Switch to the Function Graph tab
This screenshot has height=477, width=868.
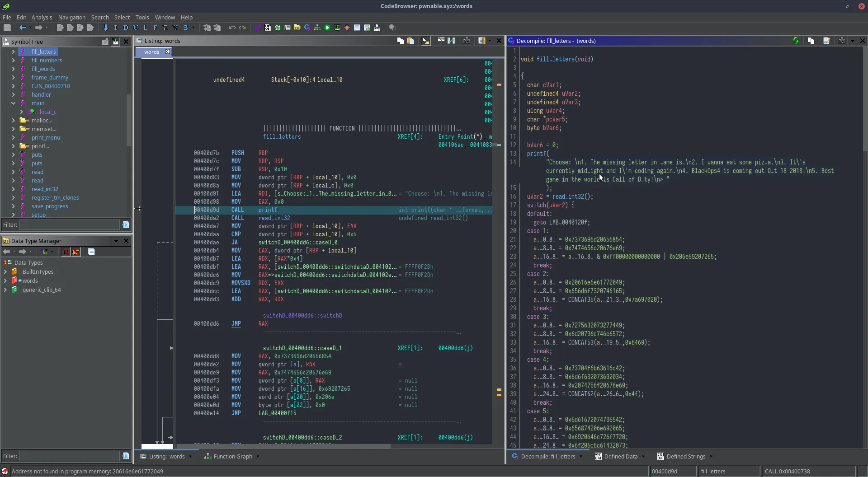232,456
